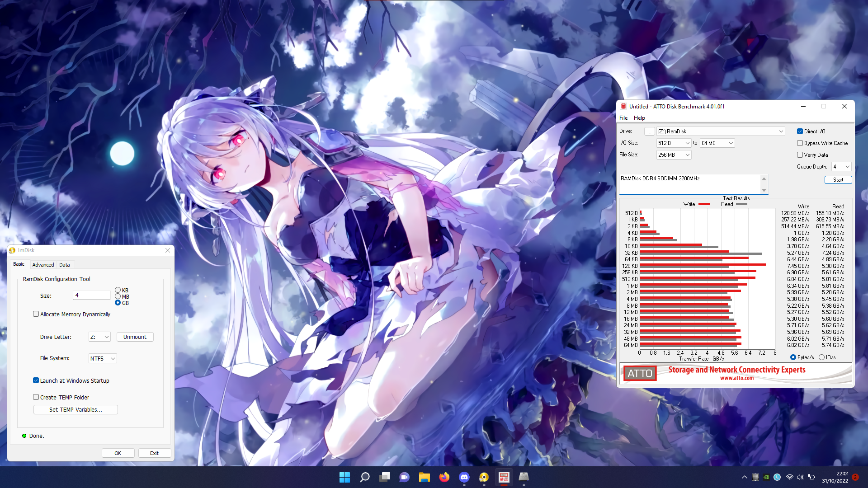Click OK in ImDisk
Image resolution: width=868 pixels, height=488 pixels.
click(x=118, y=453)
